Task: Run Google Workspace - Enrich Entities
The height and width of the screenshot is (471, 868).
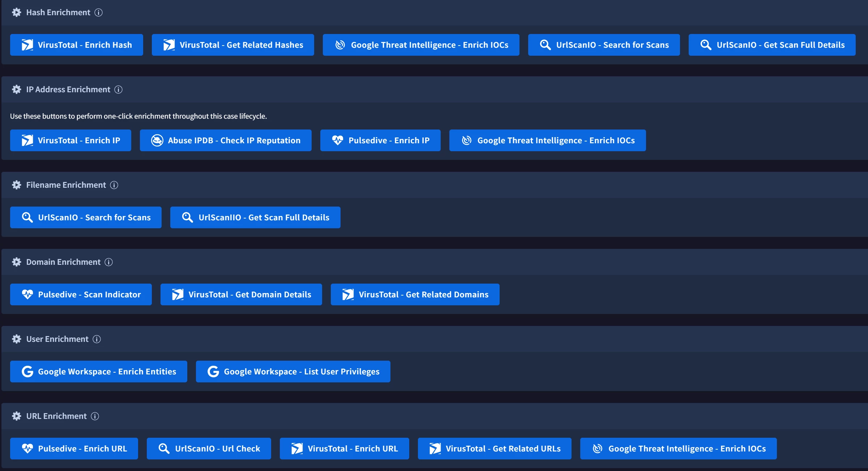Action: tap(99, 372)
